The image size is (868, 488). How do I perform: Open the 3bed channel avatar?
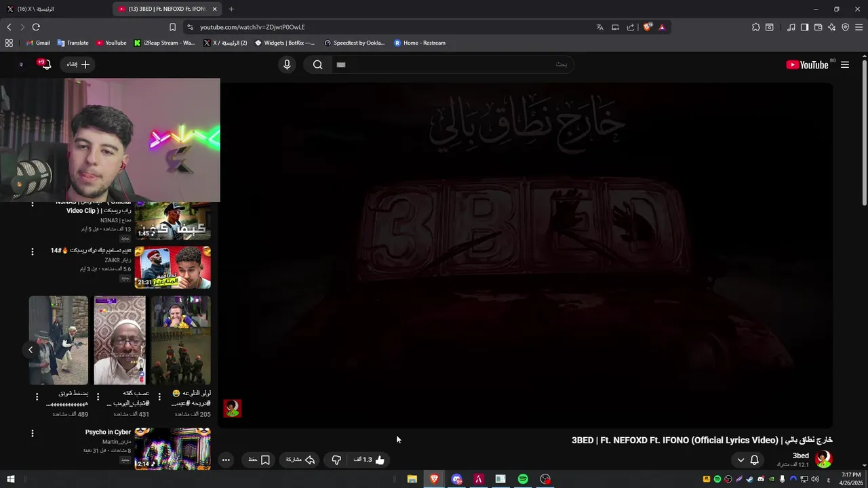[823, 460]
